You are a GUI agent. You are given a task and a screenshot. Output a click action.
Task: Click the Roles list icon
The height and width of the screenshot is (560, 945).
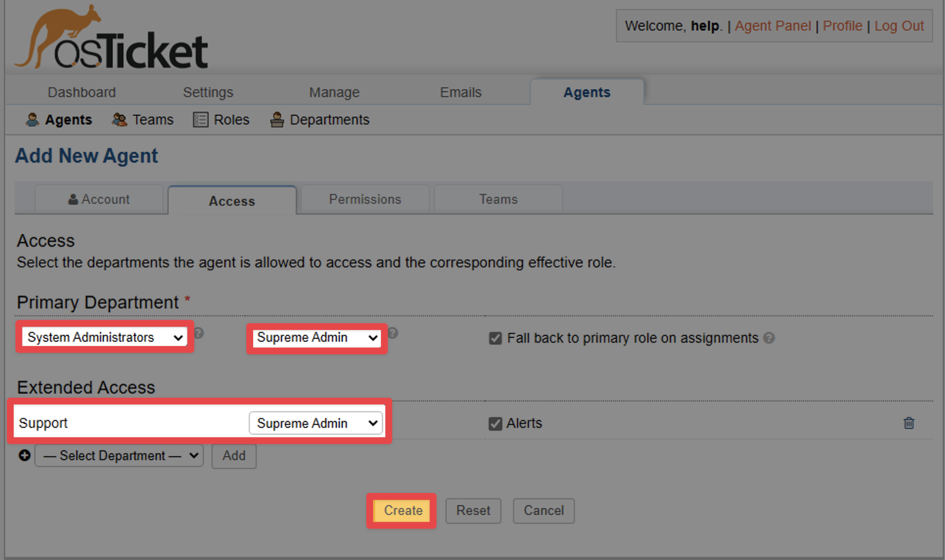pyautogui.click(x=201, y=120)
